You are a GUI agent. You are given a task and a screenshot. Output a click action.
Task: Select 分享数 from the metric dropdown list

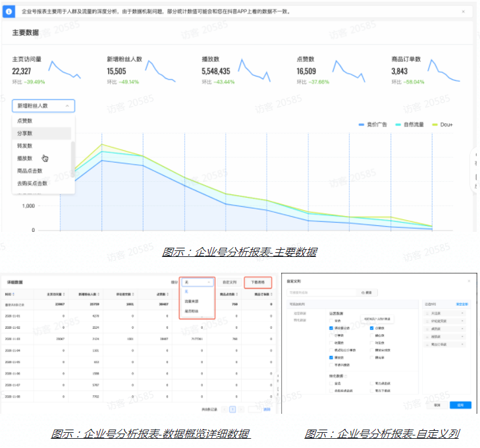[x=25, y=133]
